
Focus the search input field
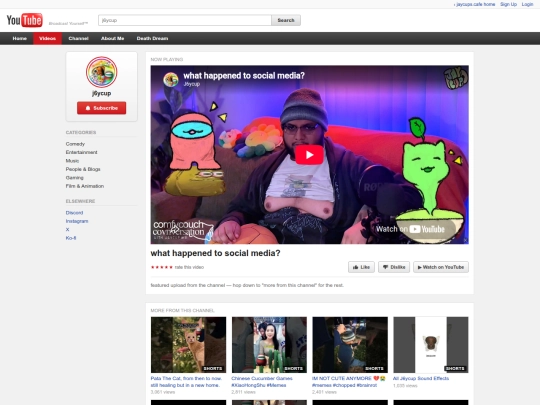(x=185, y=20)
